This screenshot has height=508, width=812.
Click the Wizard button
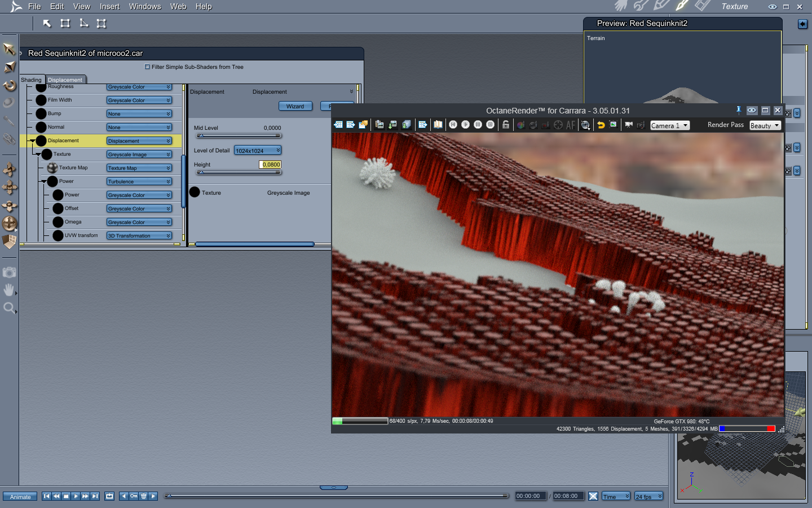pyautogui.click(x=295, y=106)
